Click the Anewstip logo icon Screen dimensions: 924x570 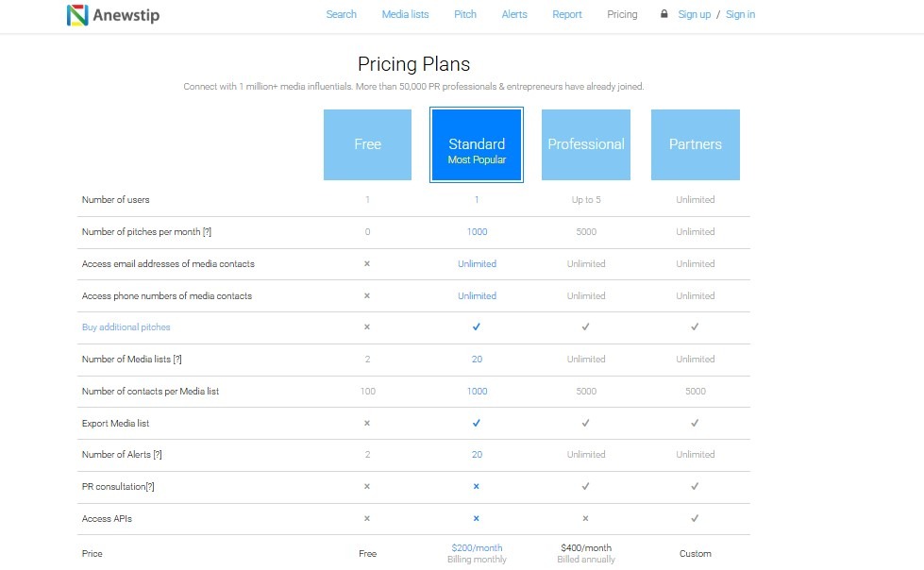(77, 15)
